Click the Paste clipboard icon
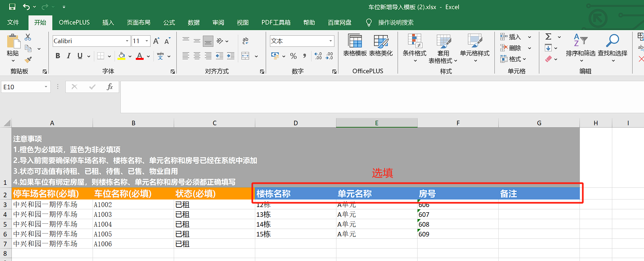This screenshot has width=644, height=261. tap(13, 42)
